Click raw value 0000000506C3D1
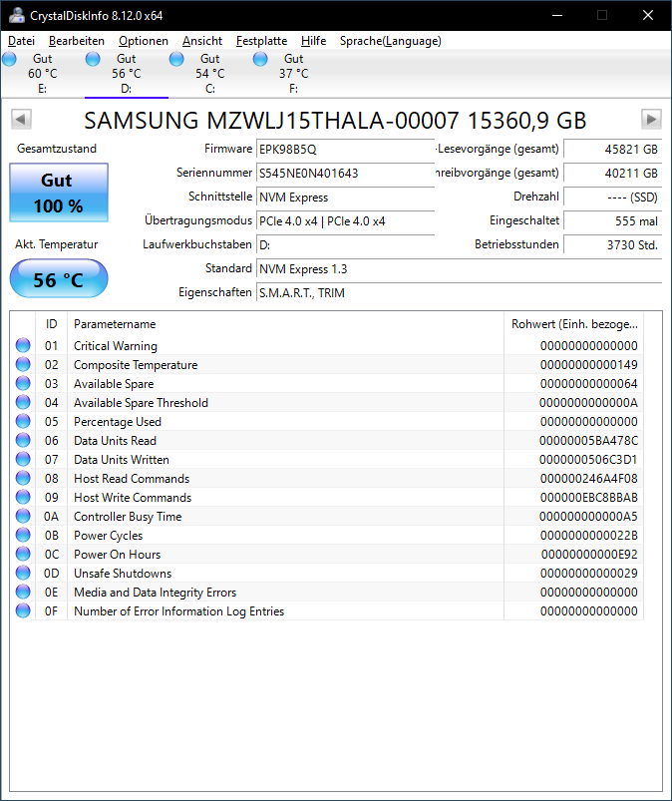 pyautogui.click(x=588, y=460)
